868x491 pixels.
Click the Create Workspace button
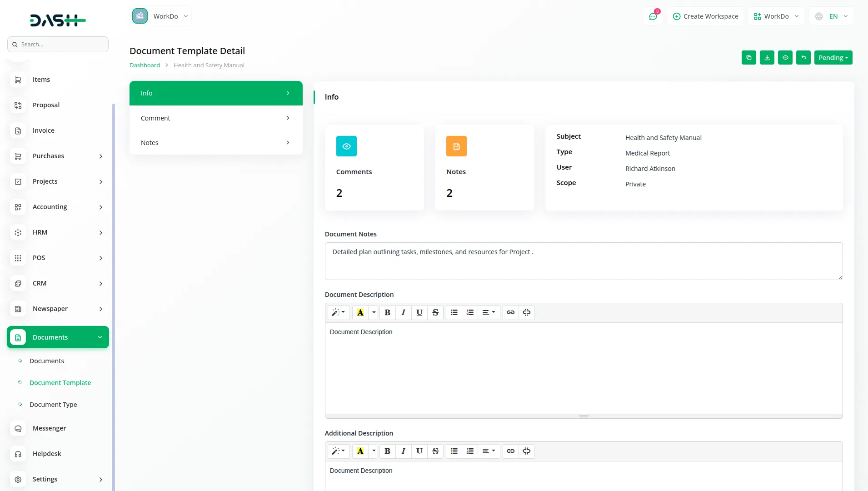tap(706, 16)
